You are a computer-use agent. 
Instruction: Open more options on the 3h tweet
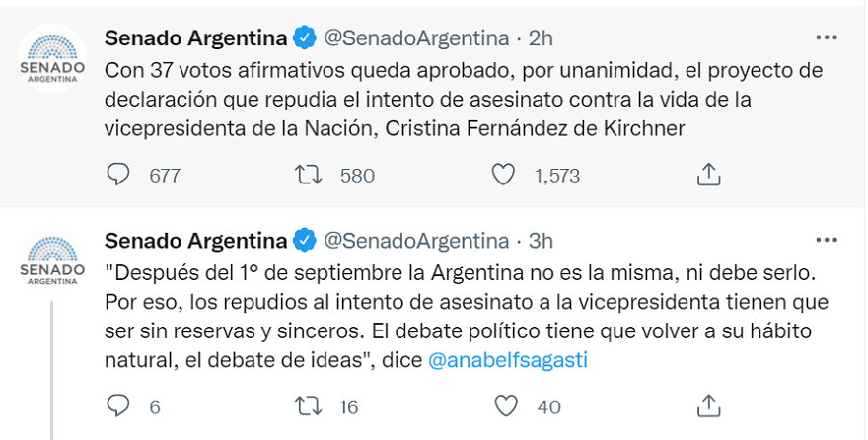(x=826, y=240)
